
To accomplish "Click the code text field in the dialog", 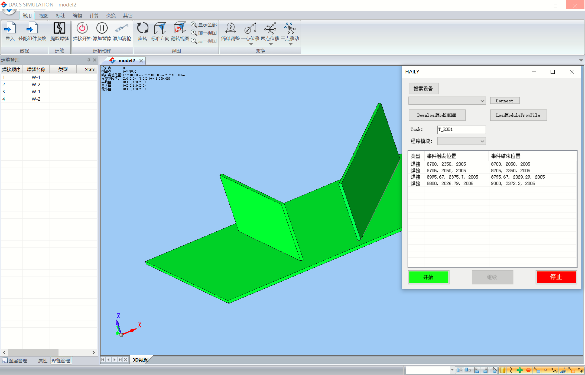I will point(461,129).
